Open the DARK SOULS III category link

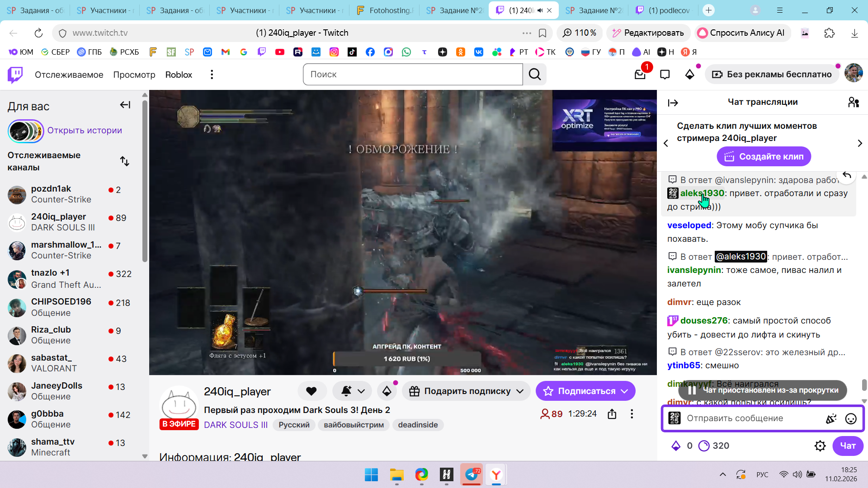[236, 425]
